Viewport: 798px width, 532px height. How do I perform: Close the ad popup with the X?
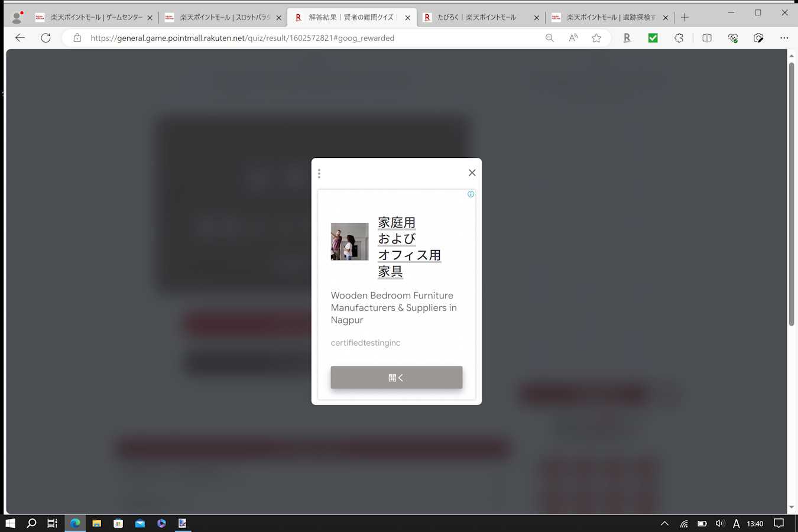pyautogui.click(x=472, y=173)
